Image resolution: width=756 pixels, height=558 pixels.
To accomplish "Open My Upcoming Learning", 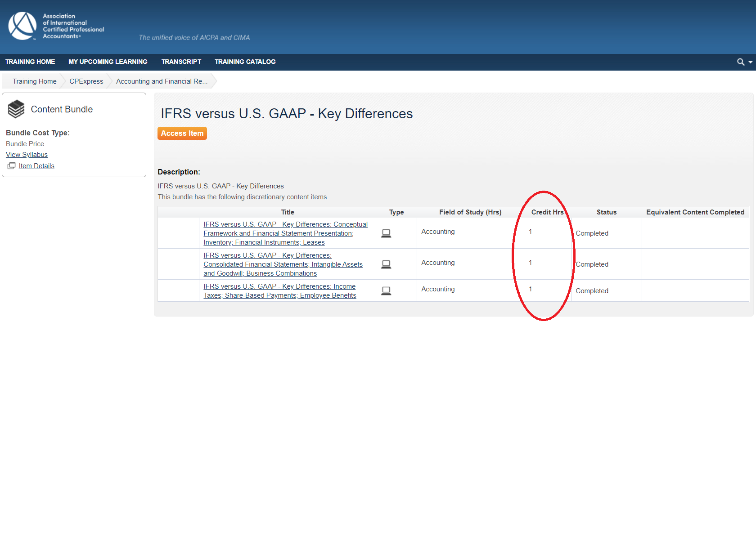I will point(108,62).
